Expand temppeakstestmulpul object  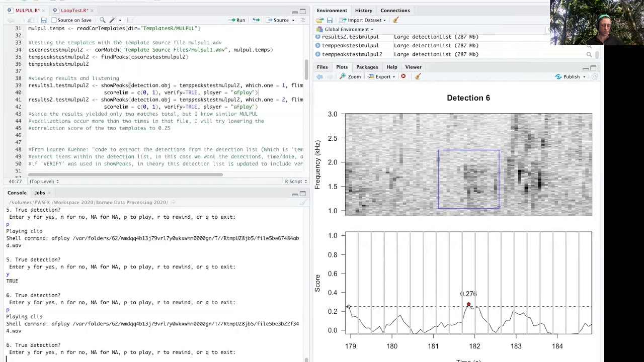[x=318, y=45]
